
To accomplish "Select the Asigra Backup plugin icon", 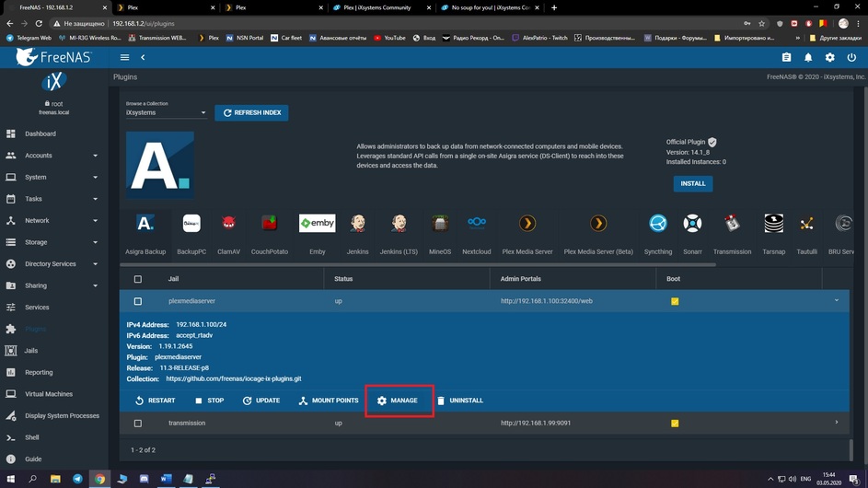I will click(145, 223).
